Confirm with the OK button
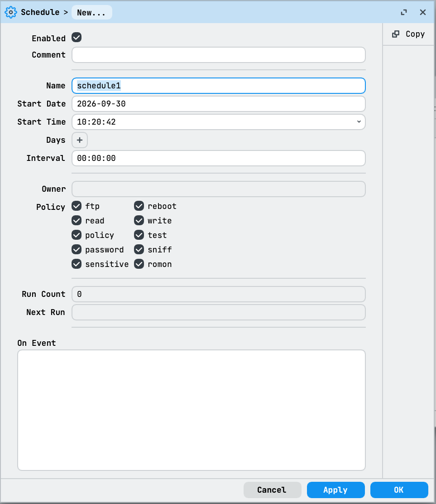Screen dimensions: 436x504 399,490
